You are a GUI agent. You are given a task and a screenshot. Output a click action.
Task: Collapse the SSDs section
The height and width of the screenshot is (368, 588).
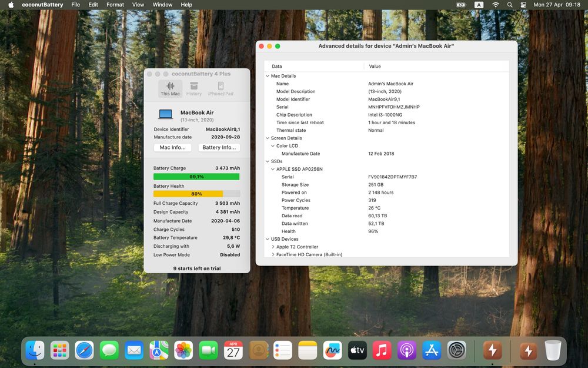[x=268, y=161]
